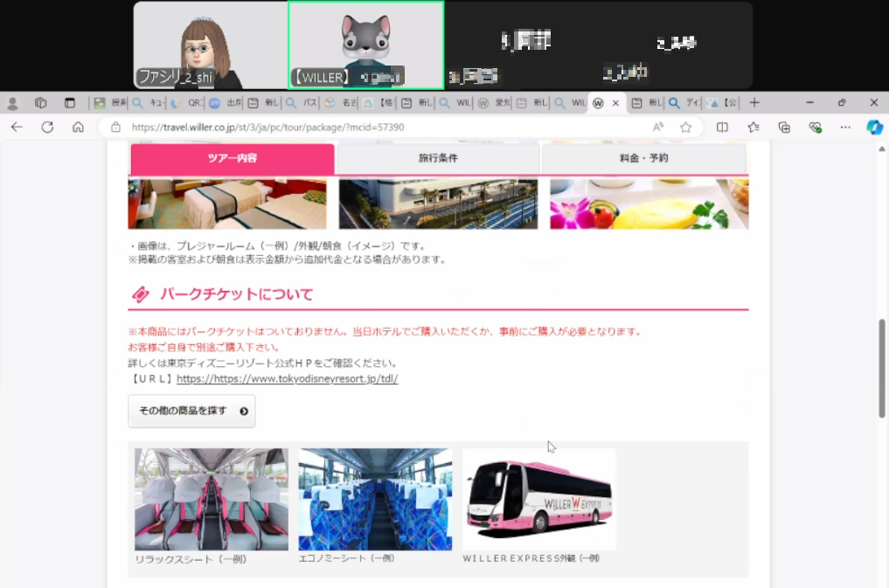Screen dimensions: 889x588
Task: Click the ticket icon beside パークチケットについて
Action: click(x=140, y=294)
